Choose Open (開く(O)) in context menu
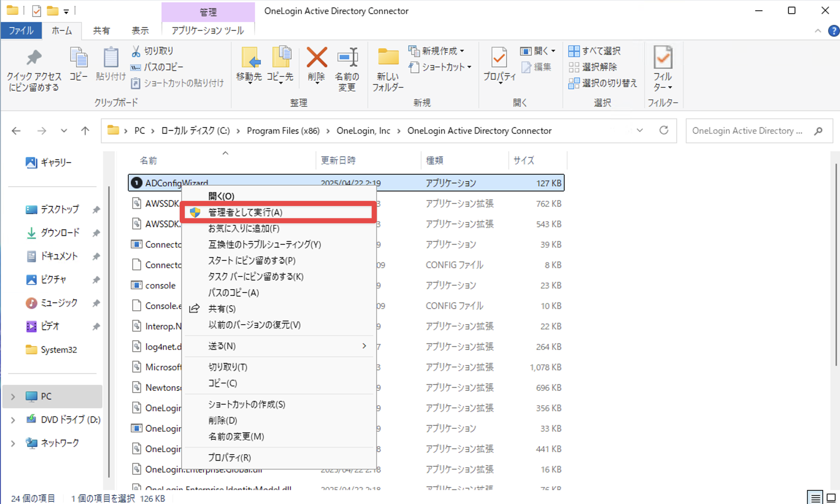This screenshot has width=840, height=504. click(x=278, y=196)
